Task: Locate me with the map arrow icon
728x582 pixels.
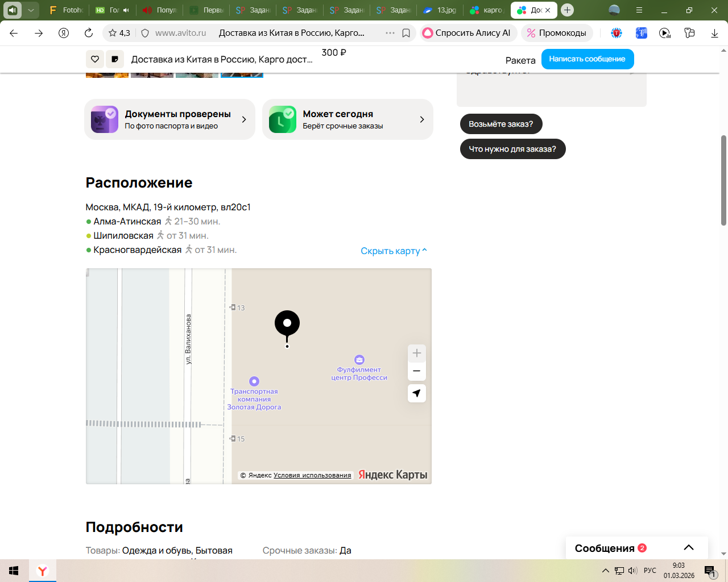Action: point(416,393)
